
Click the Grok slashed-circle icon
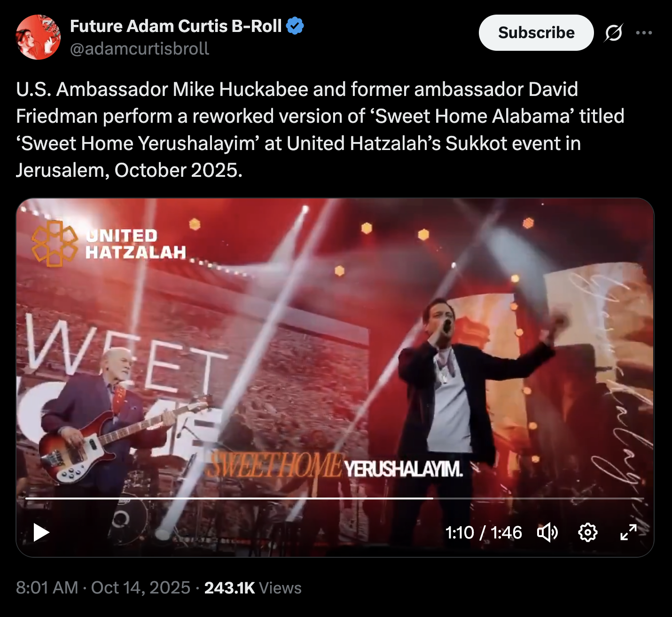point(614,33)
